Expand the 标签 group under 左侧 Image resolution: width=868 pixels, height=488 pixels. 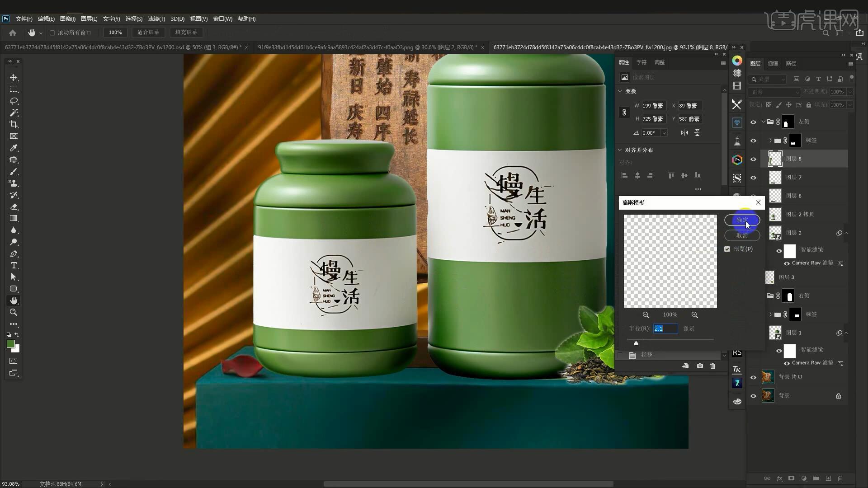pos(770,141)
